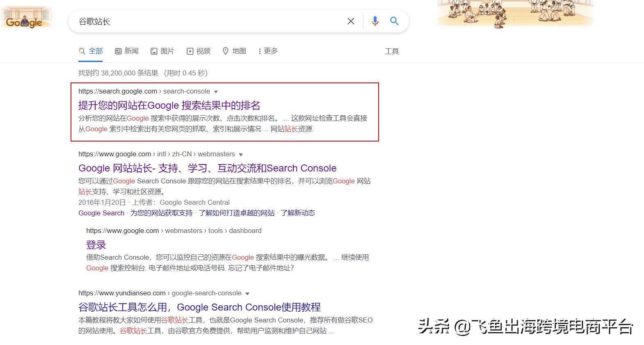Open sitelink 为您的网站获取支持

tap(162, 213)
